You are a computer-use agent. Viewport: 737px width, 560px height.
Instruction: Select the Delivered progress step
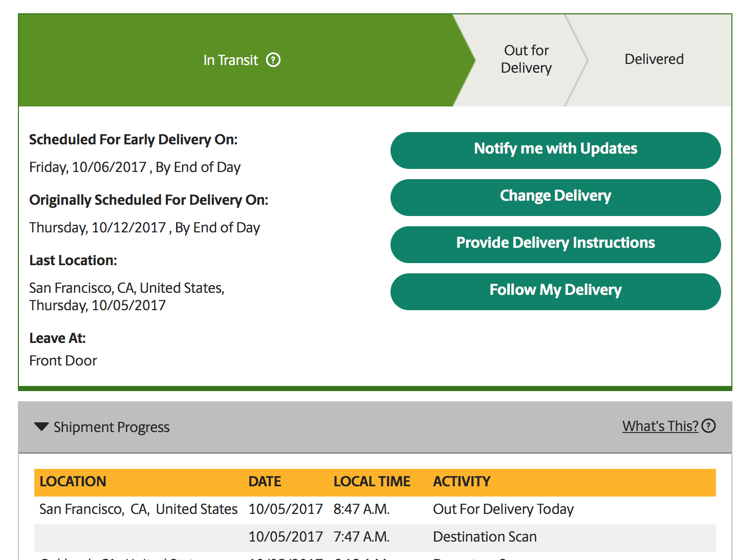click(x=654, y=60)
